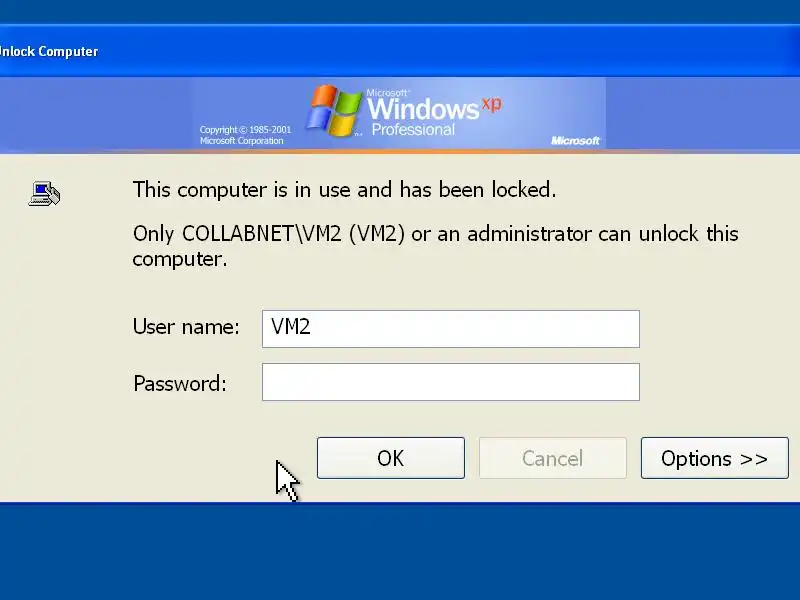The height and width of the screenshot is (600, 800).
Task: Click the locked computer icon
Action: pyautogui.click(x=44, y=194)
